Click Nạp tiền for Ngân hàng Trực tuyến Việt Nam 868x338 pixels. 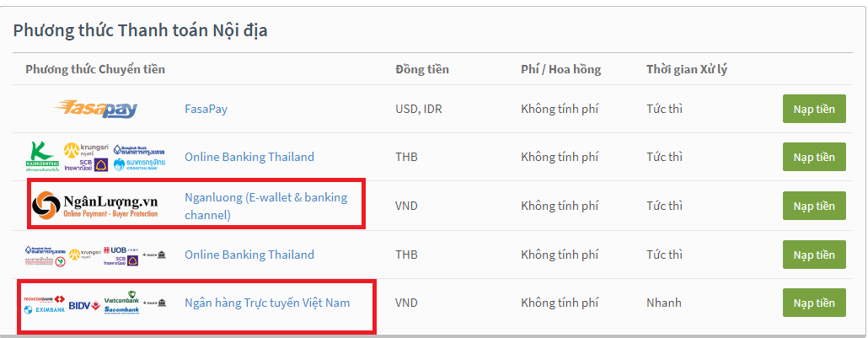[x=814, y=303]
